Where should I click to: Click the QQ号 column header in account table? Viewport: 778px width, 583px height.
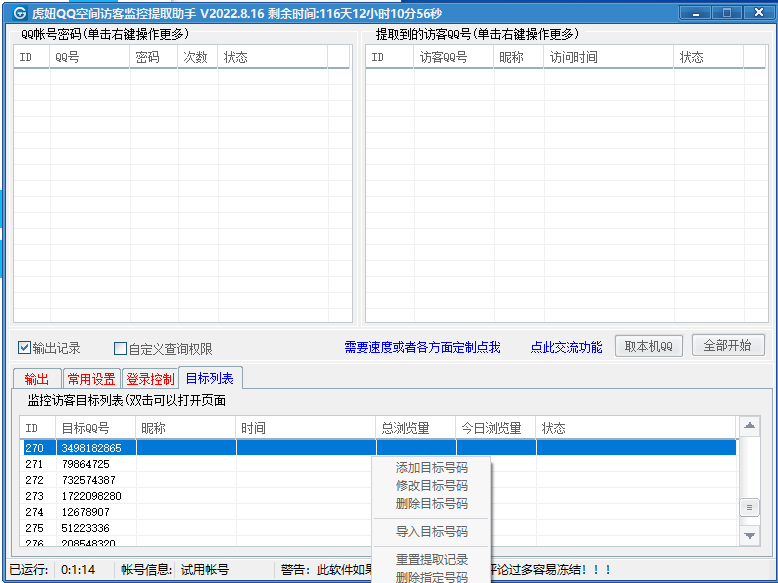pyautogui.click(x=89, y=57)
